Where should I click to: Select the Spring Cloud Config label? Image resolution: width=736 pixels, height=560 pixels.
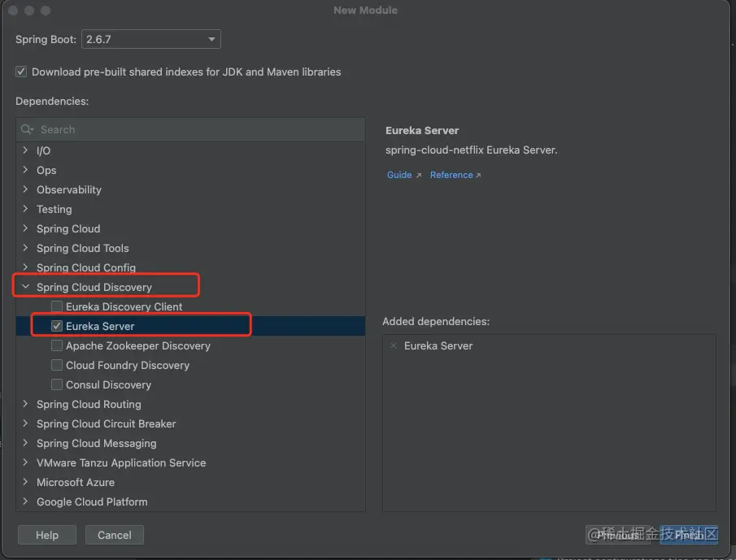[x=86, y=267]
